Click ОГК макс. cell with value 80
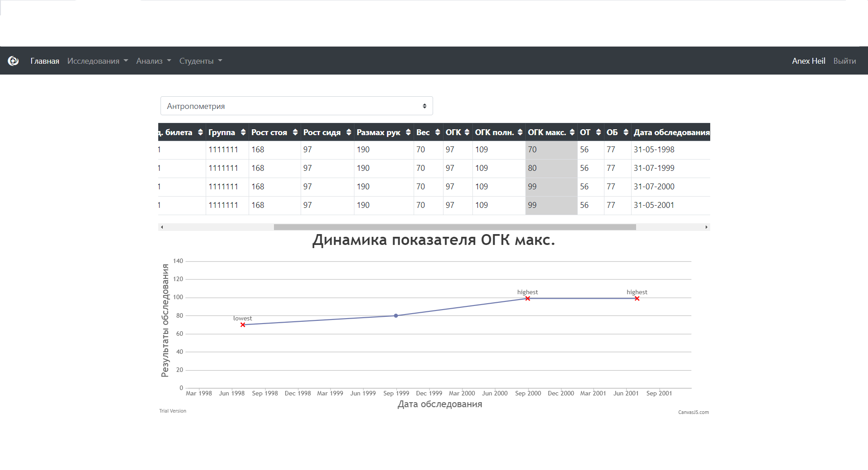Screen dimensions: 868x470 [x=552, y=168]
